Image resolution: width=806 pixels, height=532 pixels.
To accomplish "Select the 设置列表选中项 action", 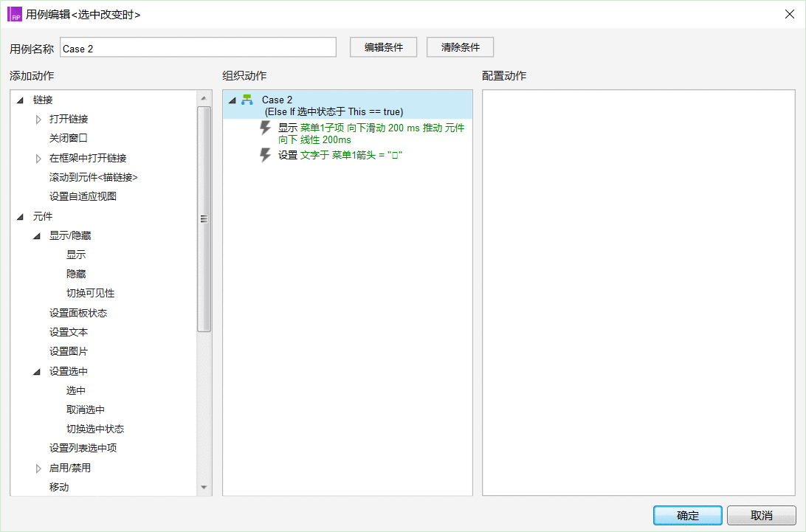I will click(83, 448).
